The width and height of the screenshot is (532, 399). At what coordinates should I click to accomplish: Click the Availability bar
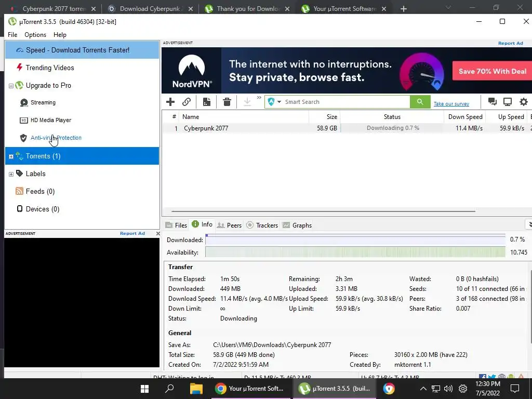[355, 252]
